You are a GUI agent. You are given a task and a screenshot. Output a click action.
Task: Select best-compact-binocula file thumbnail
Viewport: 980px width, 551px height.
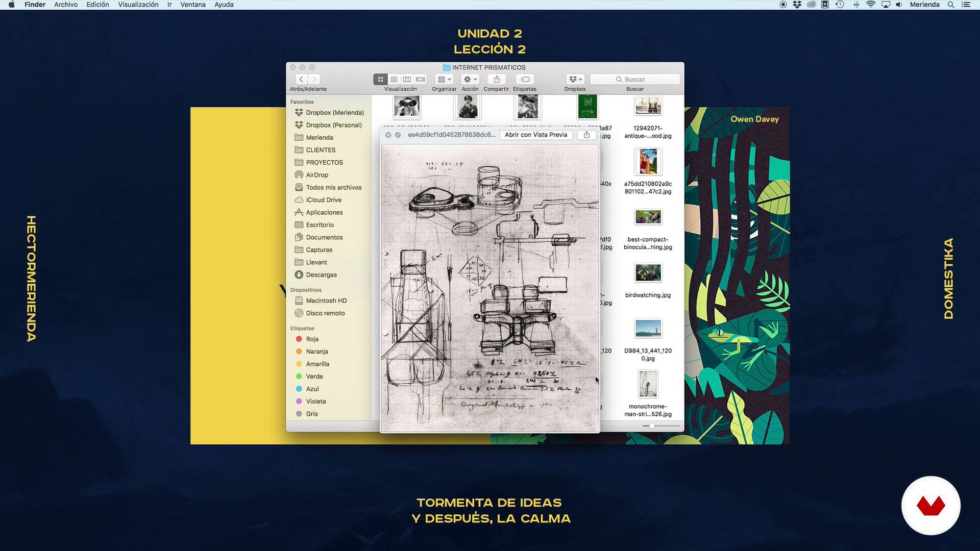tap(648, 217)
